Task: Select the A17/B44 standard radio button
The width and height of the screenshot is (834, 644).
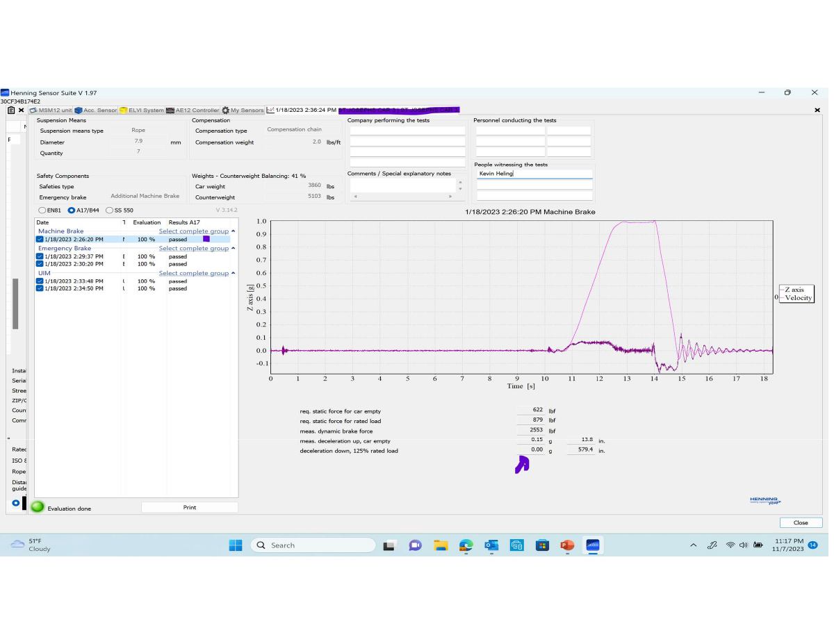Action: point(71,210)
